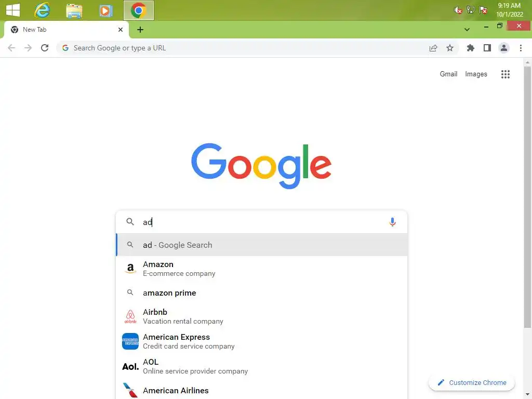This screenshot has height=399, width=532.
Task: Share this page icon
Action: point(433,48)
